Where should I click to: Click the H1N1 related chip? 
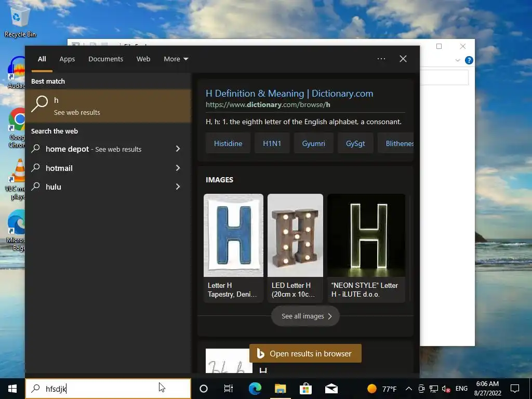pos(272,143)
